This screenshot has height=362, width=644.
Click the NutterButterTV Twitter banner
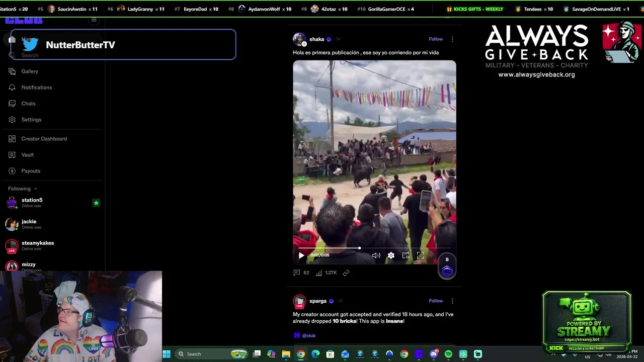pos(123,45)
